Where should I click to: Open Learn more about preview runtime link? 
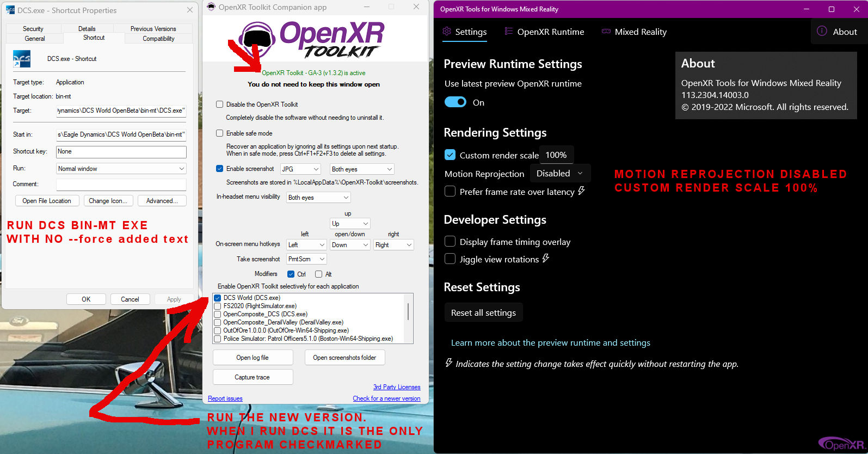(551, 342)
